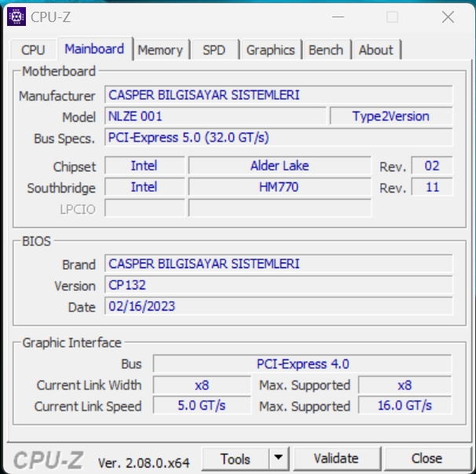
Task: Click the CPU-Z app icon in title bar
Action: (16, 17)
